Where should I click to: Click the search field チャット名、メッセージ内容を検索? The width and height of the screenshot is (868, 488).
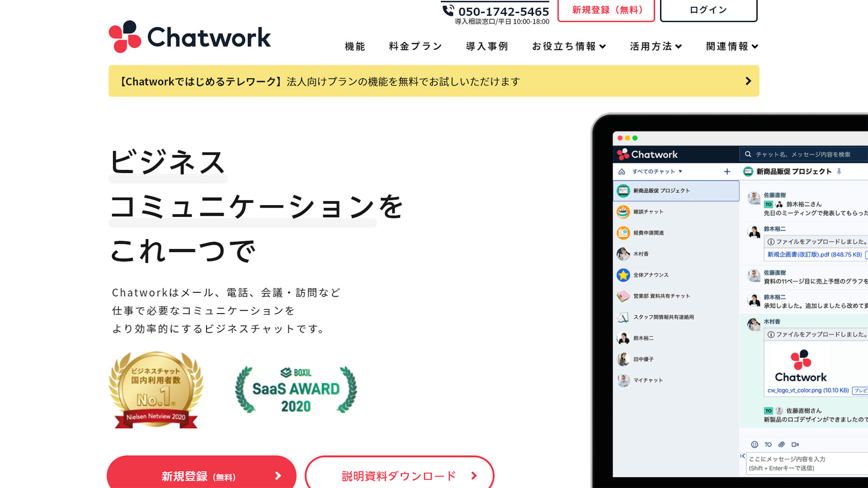803,154
